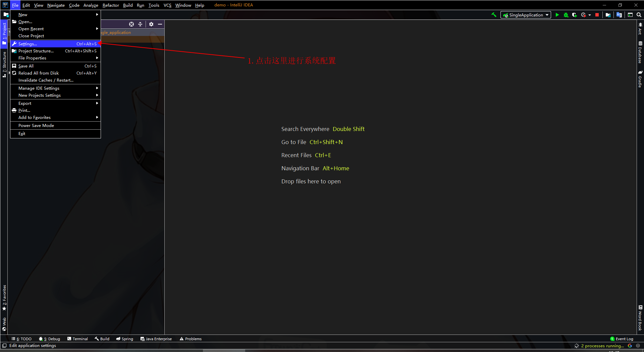Expand Manage IDE Settings submenu

coord(55,88)
